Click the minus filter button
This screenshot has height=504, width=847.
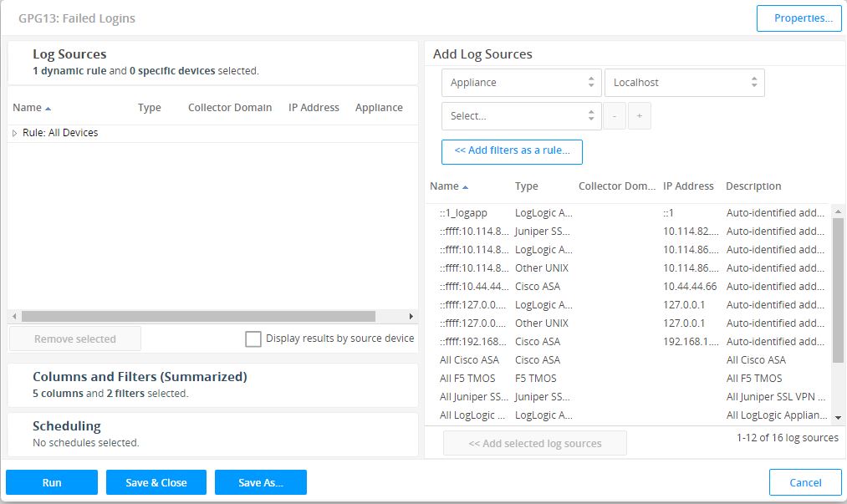tap(614, 116)
